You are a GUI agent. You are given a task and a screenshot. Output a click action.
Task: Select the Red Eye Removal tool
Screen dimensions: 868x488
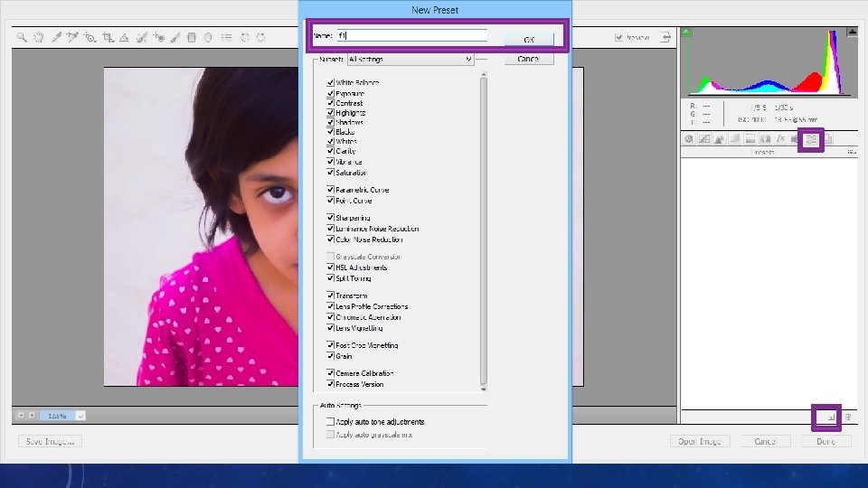pos(159,37)
